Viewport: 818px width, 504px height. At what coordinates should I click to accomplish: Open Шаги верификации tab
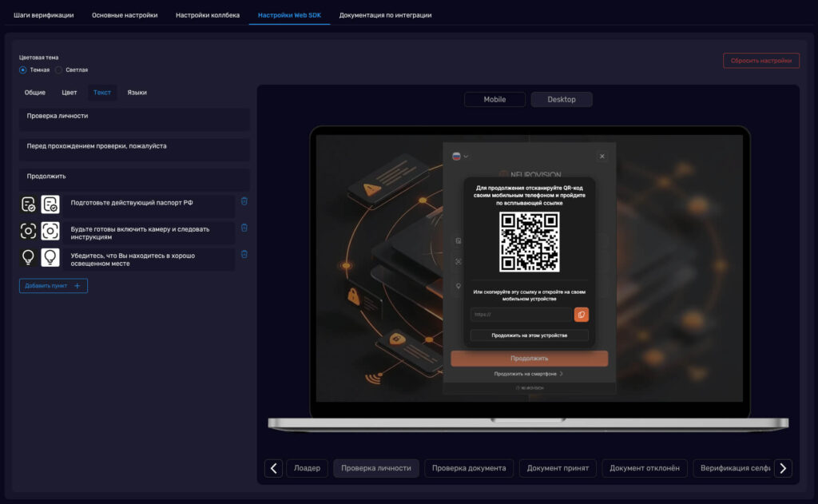(44, 15)
